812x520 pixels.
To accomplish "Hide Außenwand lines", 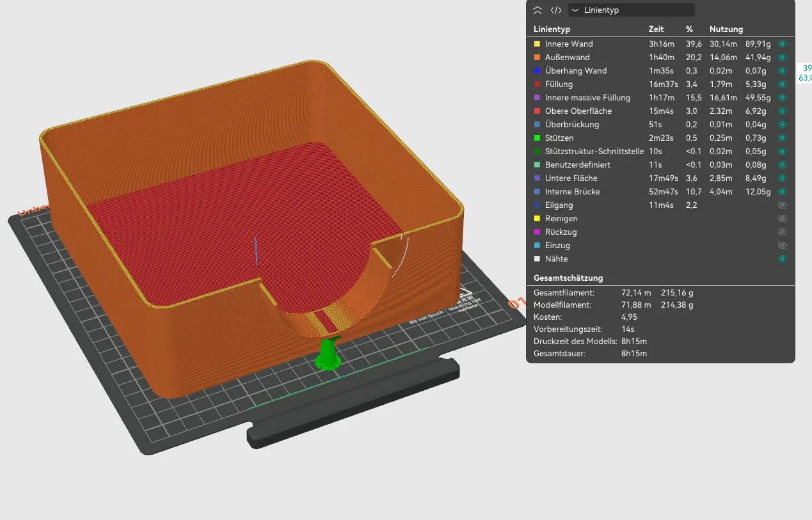I will (782, 58).
